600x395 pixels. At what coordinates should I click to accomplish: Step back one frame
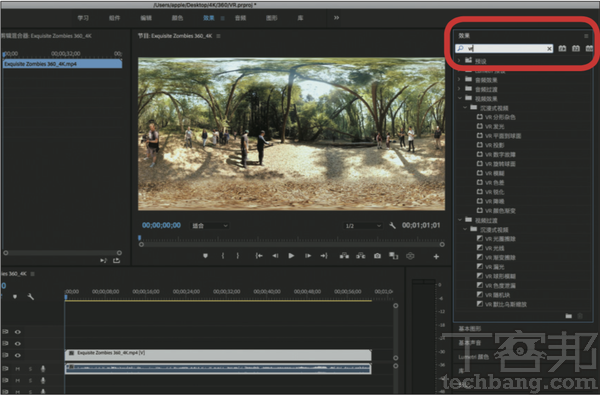click(275, 256)
